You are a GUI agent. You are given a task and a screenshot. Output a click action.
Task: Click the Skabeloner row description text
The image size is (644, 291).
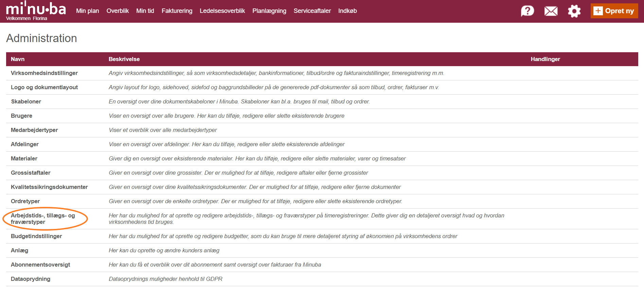click(239, 101)
